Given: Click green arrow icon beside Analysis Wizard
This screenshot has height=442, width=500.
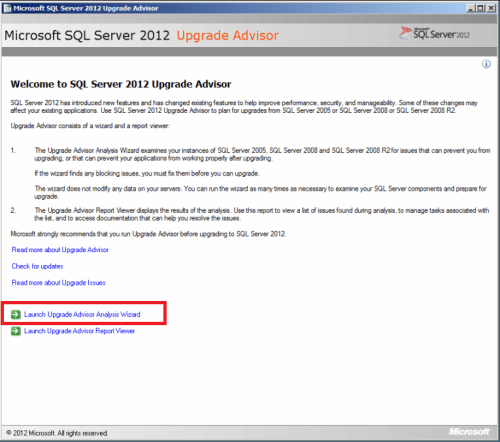Looking at the screenshot, I should (x=15, y=314).
